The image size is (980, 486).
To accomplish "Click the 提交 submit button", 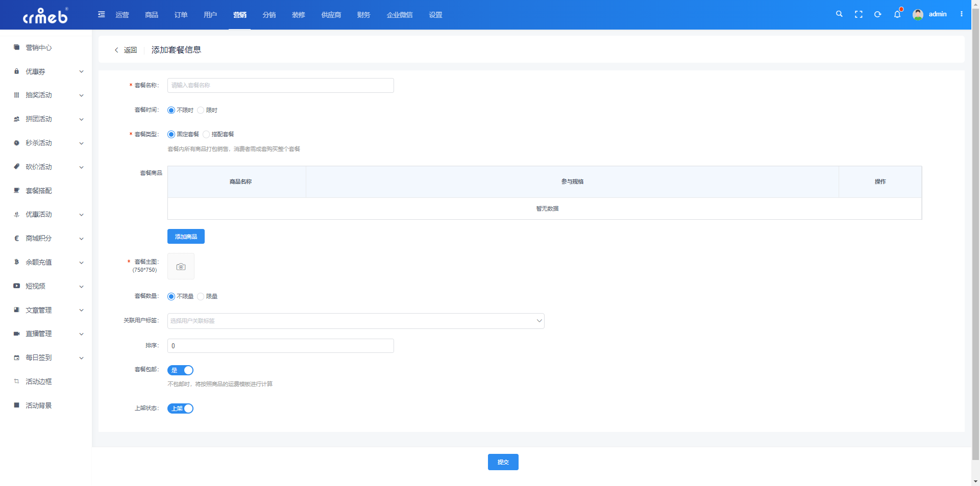I will 503,462.
